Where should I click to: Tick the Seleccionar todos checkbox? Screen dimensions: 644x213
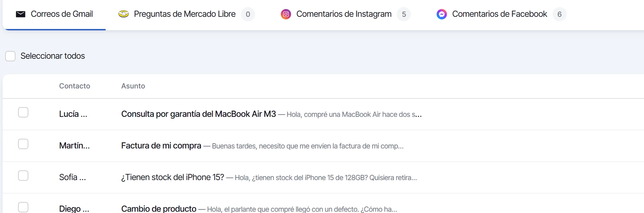pyautogui.click(x=10, y=56)
